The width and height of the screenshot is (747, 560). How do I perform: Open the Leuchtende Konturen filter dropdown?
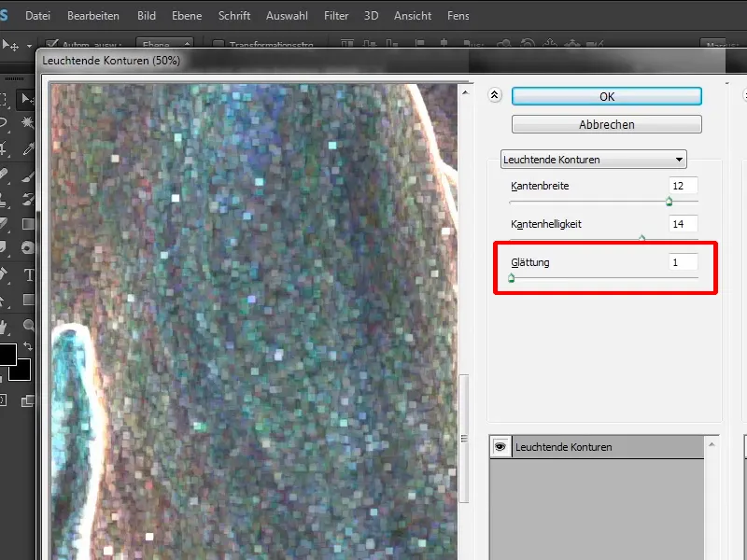coord(593,160)
